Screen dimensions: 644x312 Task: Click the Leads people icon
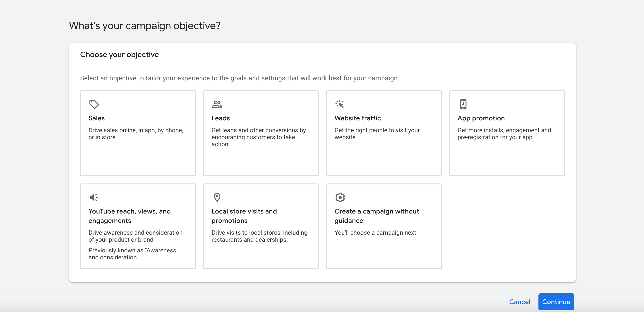pyautogui.click(x=217, y=104)
